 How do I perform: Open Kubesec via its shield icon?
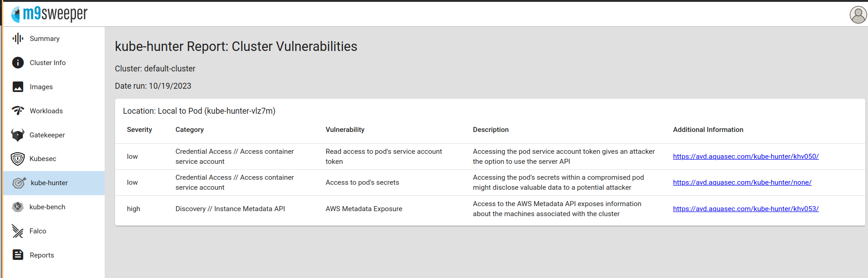(18, 159)
